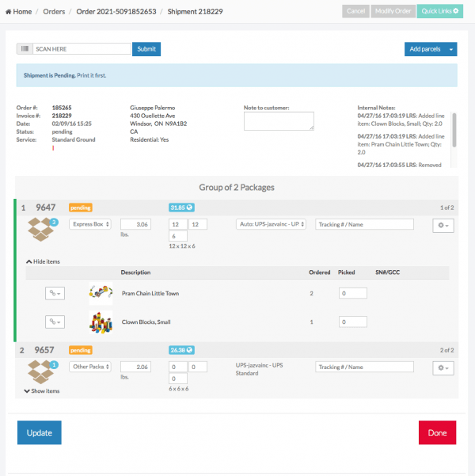Viewport: 475px width, 476px height.
Task: Open the Express Box package type dropdown
Action: [x=90, y=224]
